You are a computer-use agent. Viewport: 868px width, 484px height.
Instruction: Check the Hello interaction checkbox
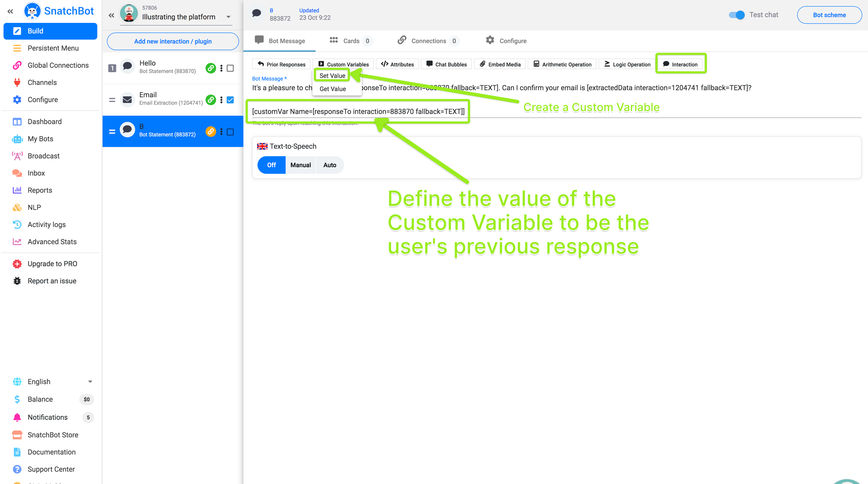tap(230, 68)
